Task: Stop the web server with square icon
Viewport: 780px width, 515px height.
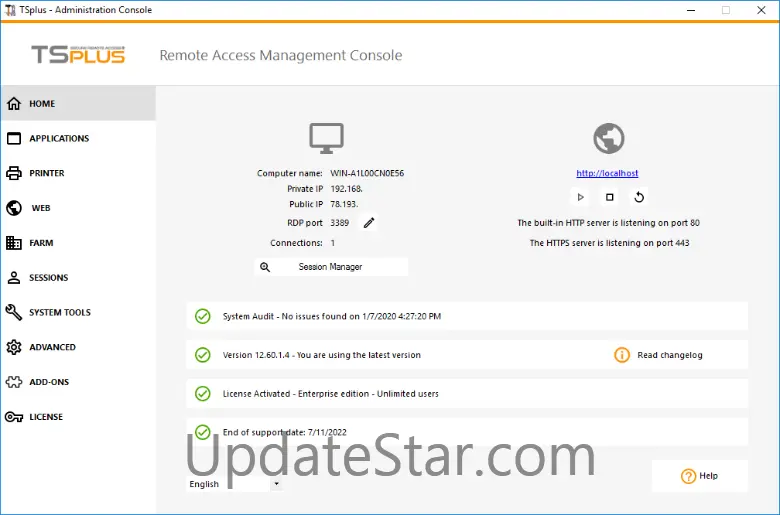Action: 609,197
